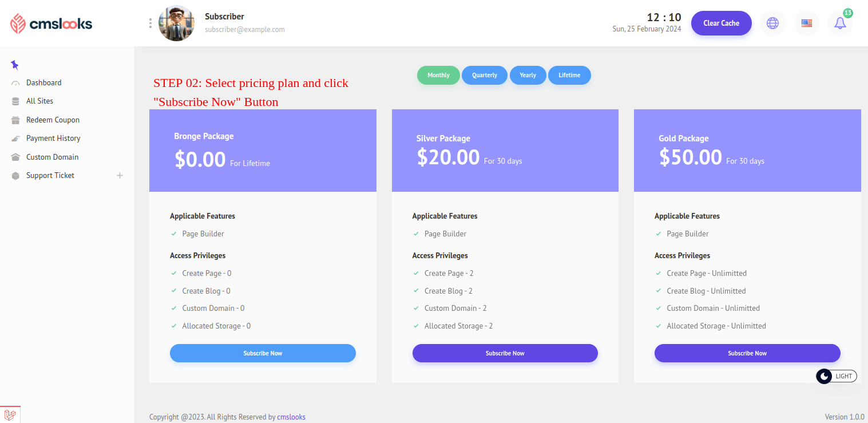Click the pin icon in sidebar
The height and width of the screenshot is (423, 868).
15,65
